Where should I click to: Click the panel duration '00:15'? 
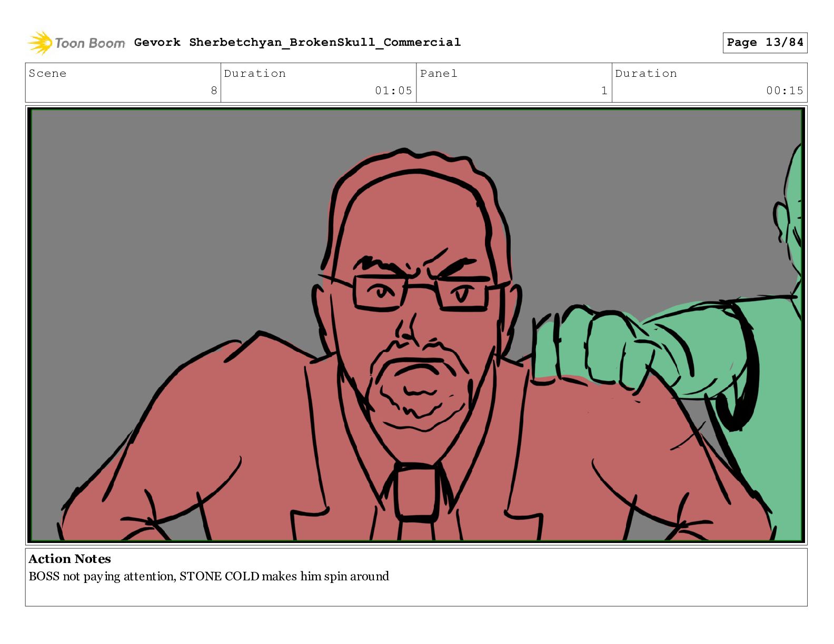(x=785, y=90)
